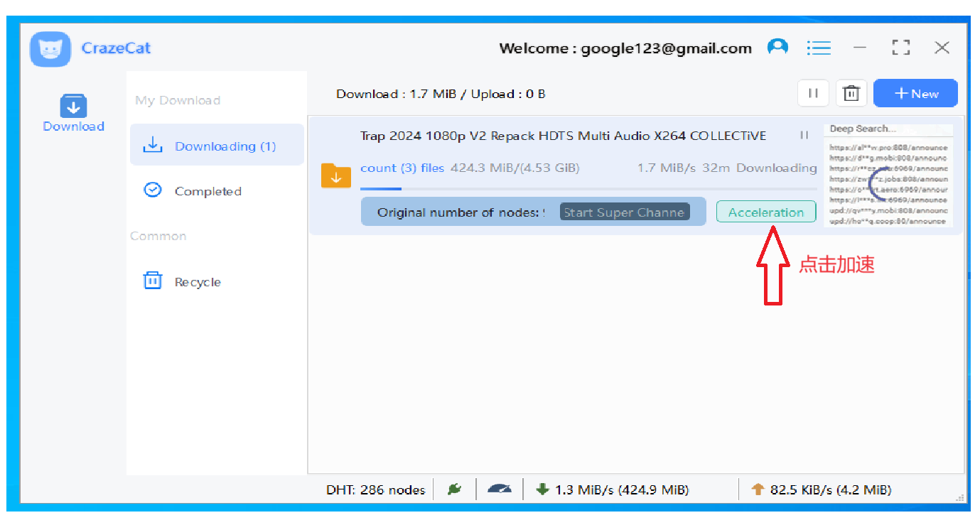Click the orange upload speed arrow icon

(x=758, y=489)
